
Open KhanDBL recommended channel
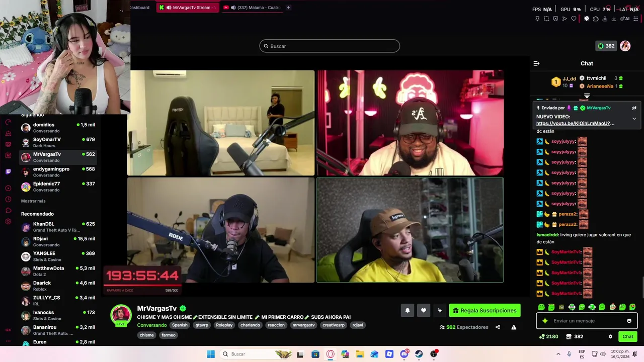click(58, 227)
